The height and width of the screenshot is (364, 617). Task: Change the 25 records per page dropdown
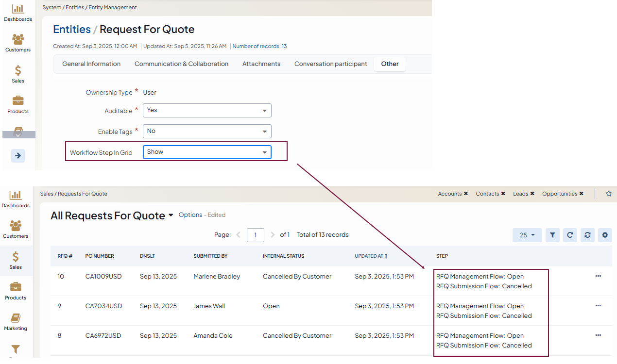527,235
